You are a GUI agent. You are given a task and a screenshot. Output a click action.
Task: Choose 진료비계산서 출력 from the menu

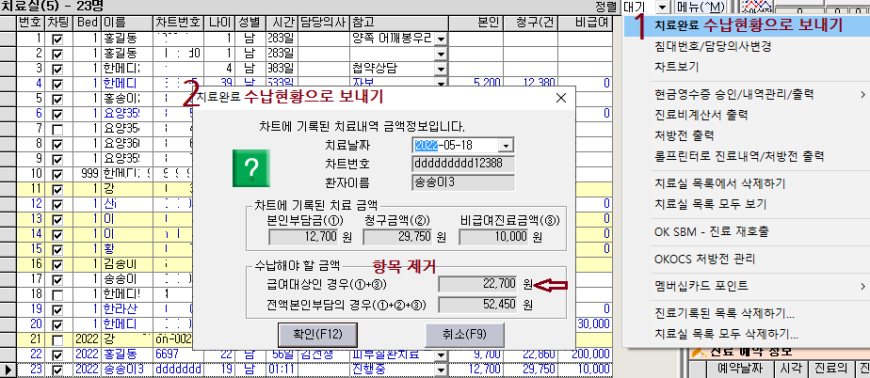(701, 115)
